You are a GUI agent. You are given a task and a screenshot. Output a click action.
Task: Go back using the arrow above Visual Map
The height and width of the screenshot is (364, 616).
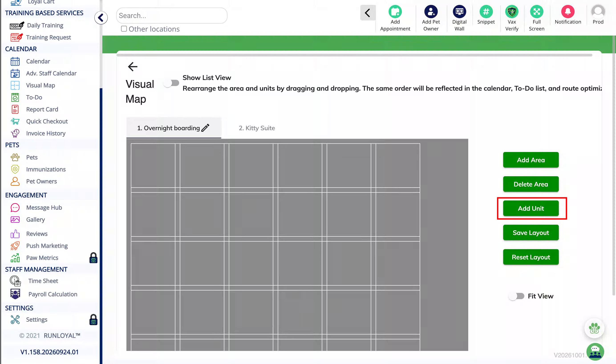point(133,66)
